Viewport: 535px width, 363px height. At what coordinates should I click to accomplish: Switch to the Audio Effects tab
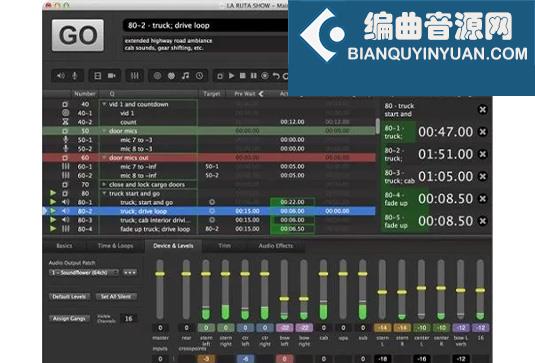(276, 246)
